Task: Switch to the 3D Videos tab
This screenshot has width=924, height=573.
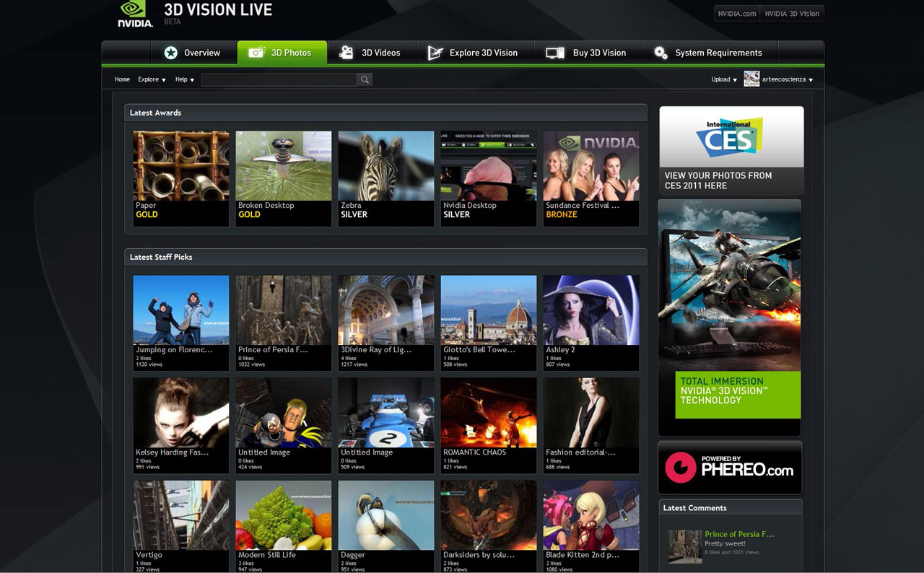Action: click(372, 53)
